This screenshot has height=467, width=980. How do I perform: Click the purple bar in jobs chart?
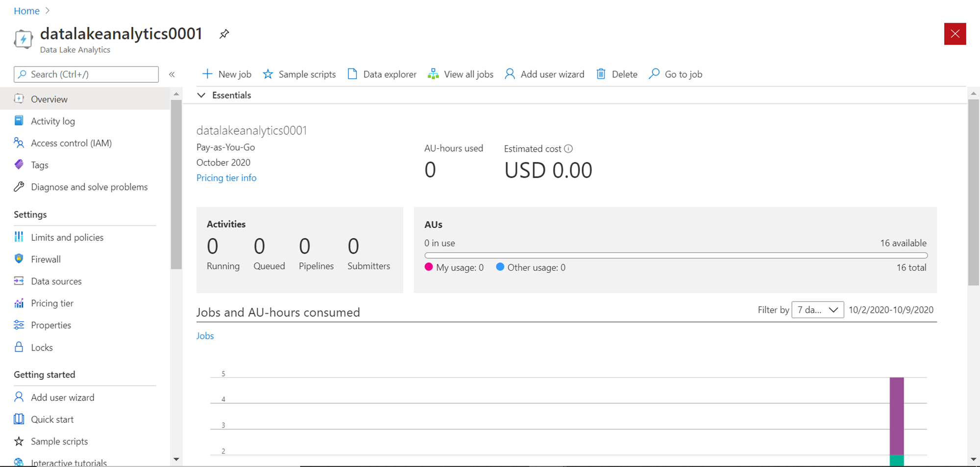(897, 415)
